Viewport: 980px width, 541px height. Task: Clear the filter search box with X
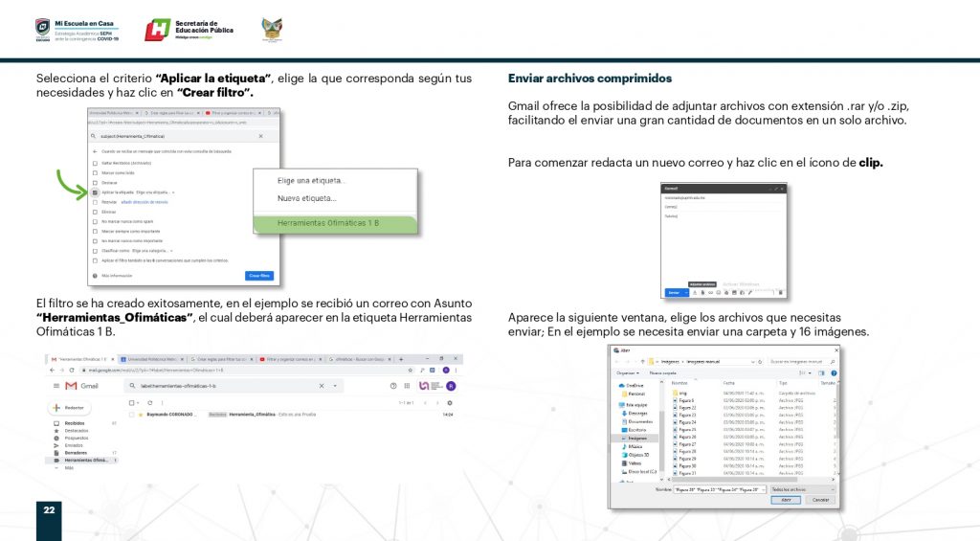tap(260, 136)
